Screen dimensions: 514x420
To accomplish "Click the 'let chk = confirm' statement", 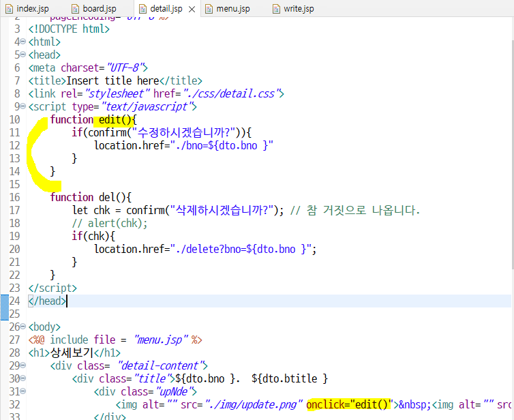I will point(178,210).
